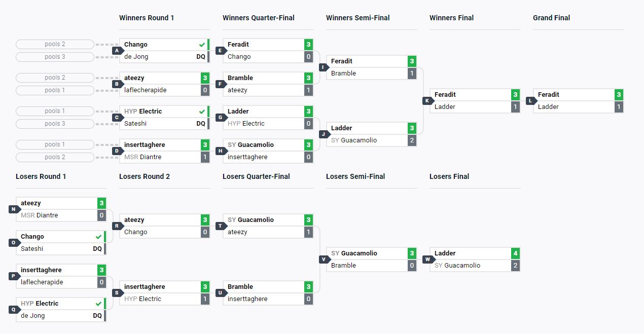644x334 pixels.
Task: Click SY Guacamolio in the Losers Final
Action: pyautogui.click(x=457, y=266)
